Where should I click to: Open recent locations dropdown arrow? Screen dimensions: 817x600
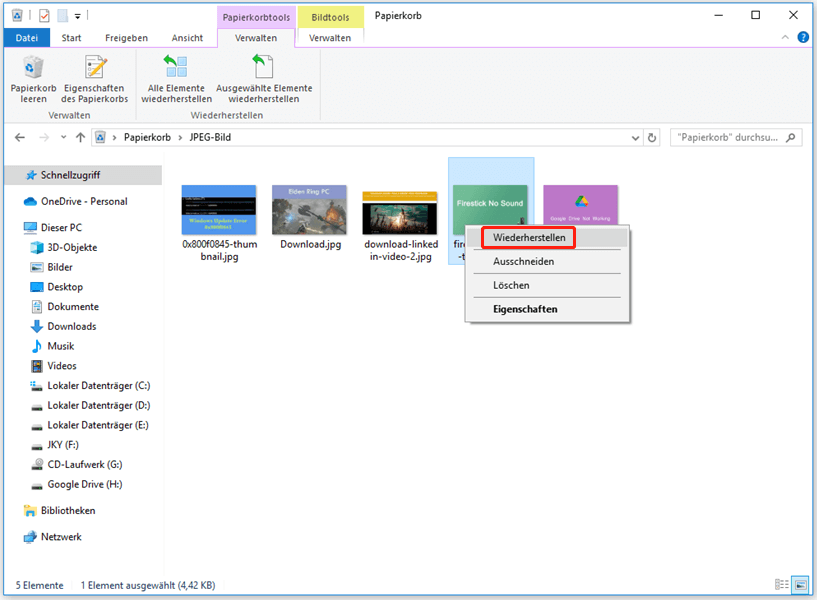click(63, 138)
